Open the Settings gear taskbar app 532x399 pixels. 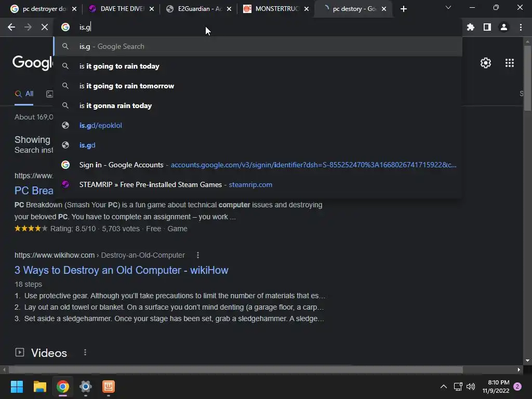tap(86, 387)
